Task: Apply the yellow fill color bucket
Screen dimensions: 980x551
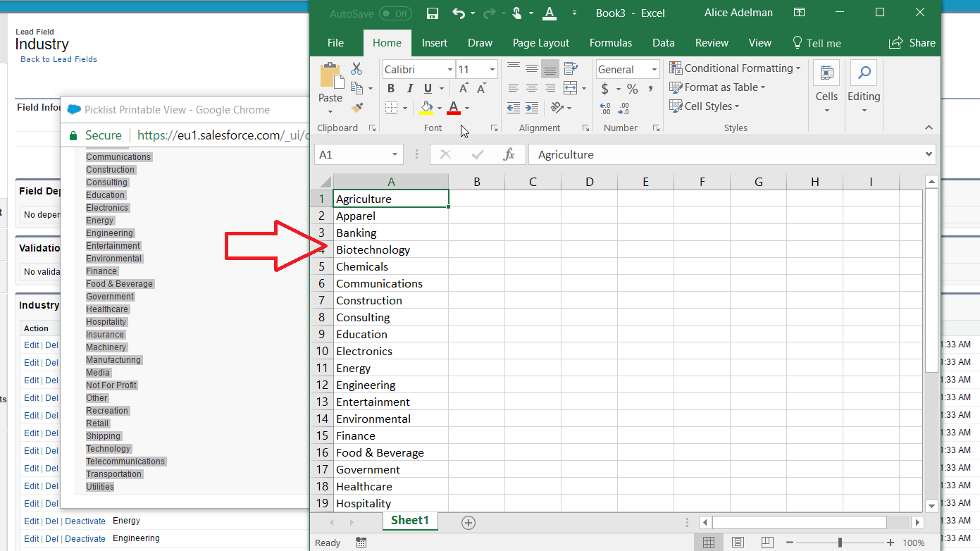Action: [x=426, y=108]
